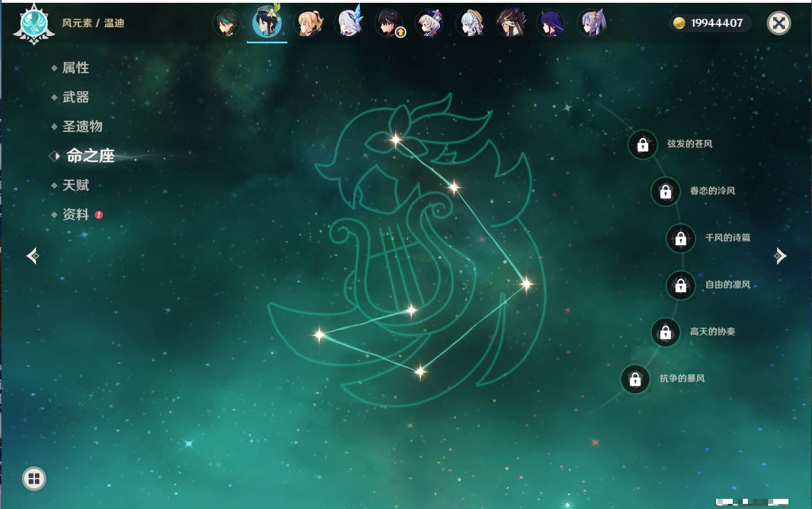Select the Xiao portrait with green-black hair
The width and height of the screenshot is (812, 509).
(x=227, y=24)
